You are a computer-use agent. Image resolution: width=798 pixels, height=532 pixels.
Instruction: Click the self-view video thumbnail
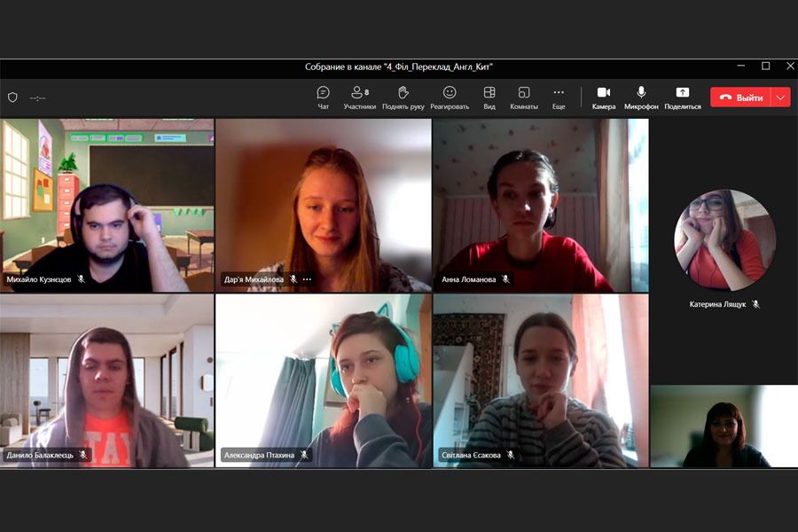pos(724,426)
